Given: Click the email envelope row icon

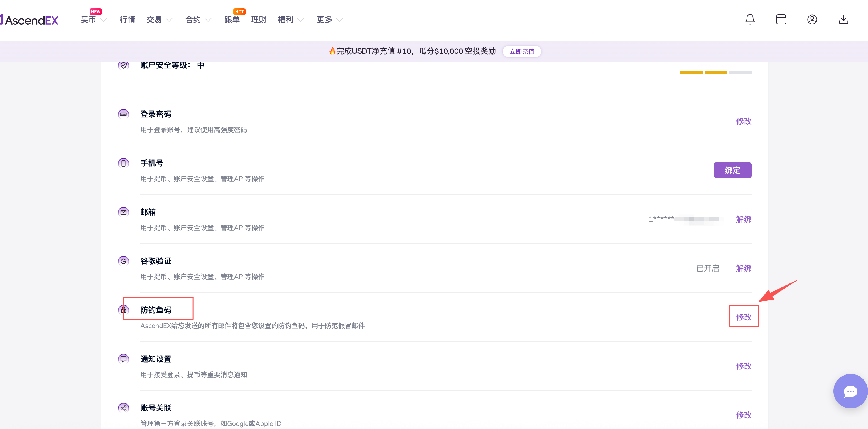Looking at the screenshot, I should point(123,212).
